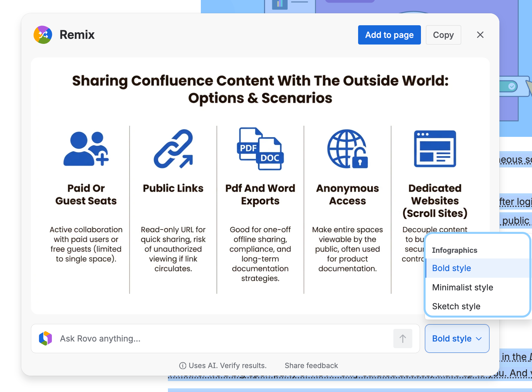Image resolution: width=532 pixels, height=392 pixels.
Task: Click the Dedicated Websites browser icon
Action: click(435, 148)
